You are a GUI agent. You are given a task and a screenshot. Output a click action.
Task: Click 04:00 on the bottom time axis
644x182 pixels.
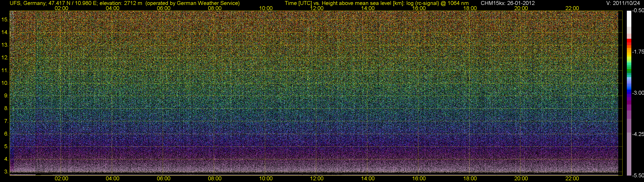tap(112, 179)
